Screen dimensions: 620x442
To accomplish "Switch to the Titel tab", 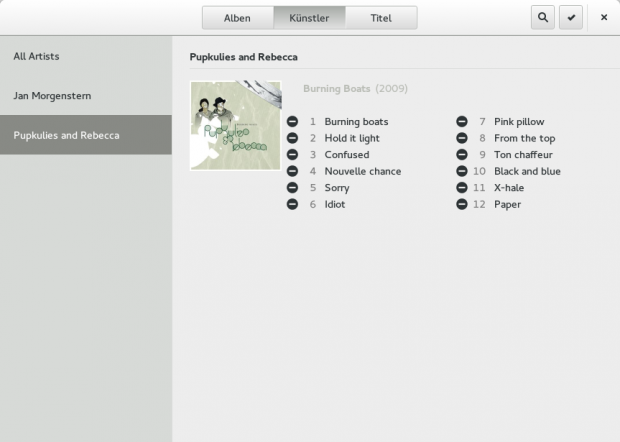I will (381, 18).
